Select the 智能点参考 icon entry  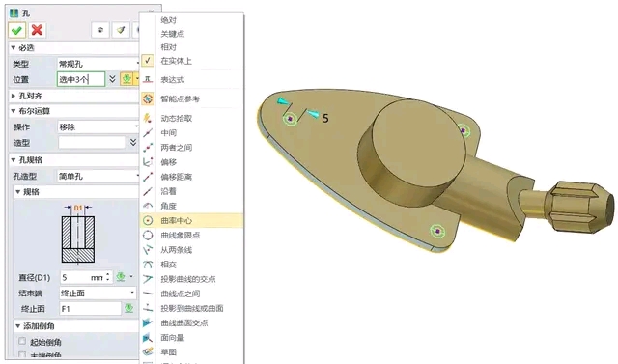pos(191,98)
